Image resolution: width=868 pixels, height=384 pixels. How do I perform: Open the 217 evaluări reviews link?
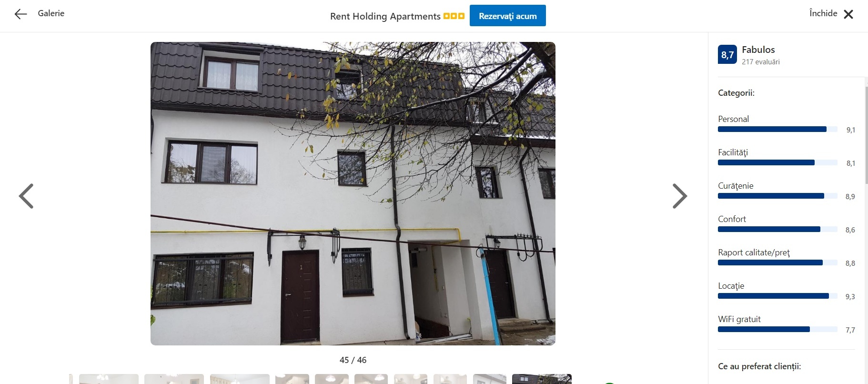(760, 62)
